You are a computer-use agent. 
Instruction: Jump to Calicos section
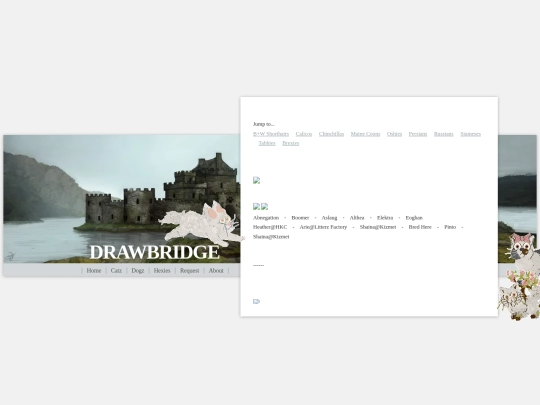[x=304, y=134]
